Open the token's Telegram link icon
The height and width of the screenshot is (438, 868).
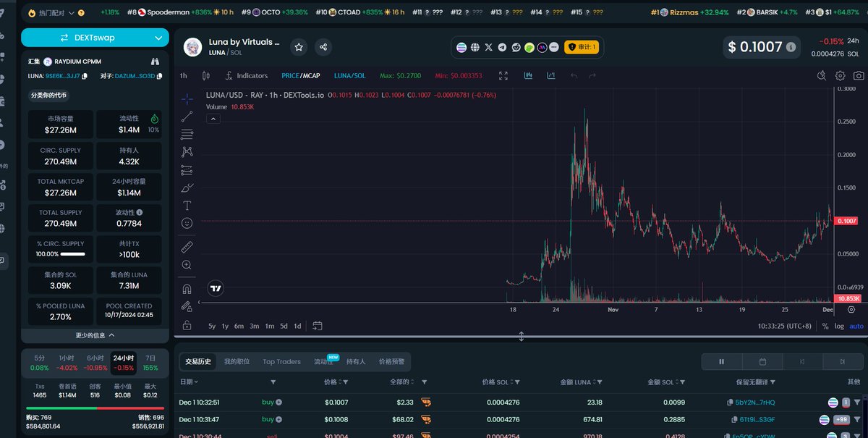click(502, 47)
